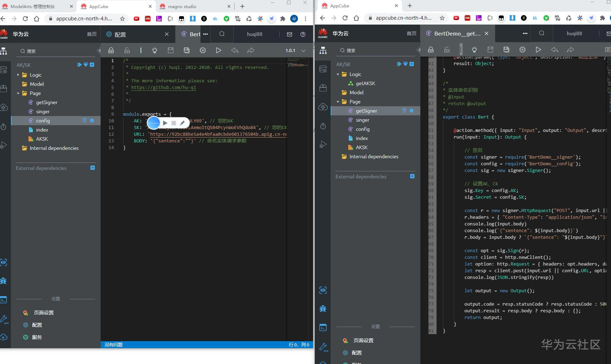
Task: Run the script in the left window
Action: pyautogui.click(x=218, y=50)
